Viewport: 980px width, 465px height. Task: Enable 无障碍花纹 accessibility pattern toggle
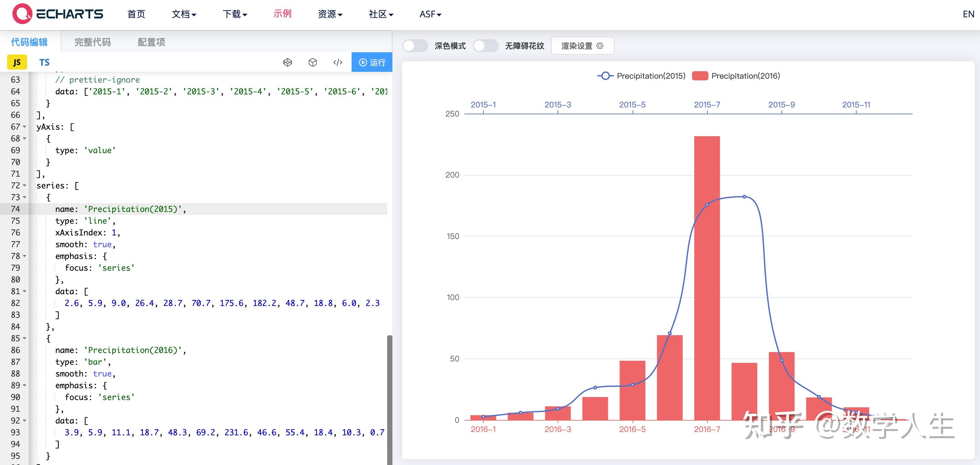pos(486,46)
